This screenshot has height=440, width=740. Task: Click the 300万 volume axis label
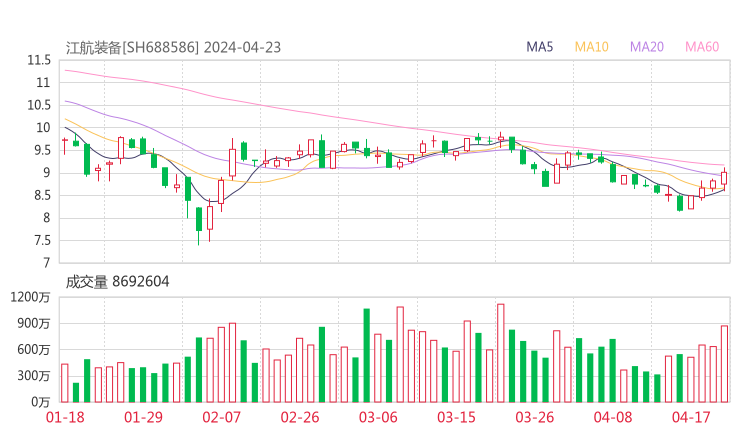(x=34, y=376)
